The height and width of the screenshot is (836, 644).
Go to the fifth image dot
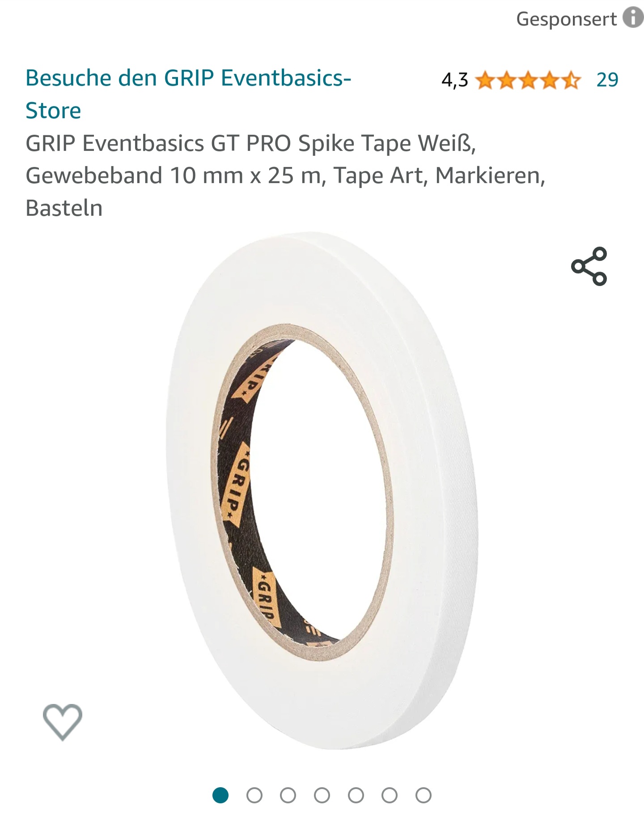(x=356, y=795)
